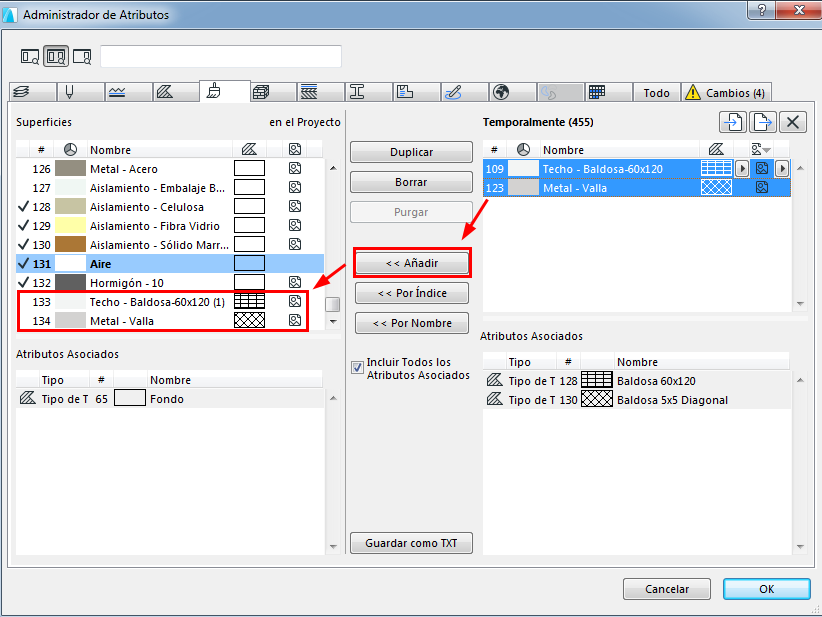Image resolution: width=822 pixels, height=617 pixels.
Task: Toggle checkmark on row 132 Hormigón - 10
Action: [x=23, y=283]
